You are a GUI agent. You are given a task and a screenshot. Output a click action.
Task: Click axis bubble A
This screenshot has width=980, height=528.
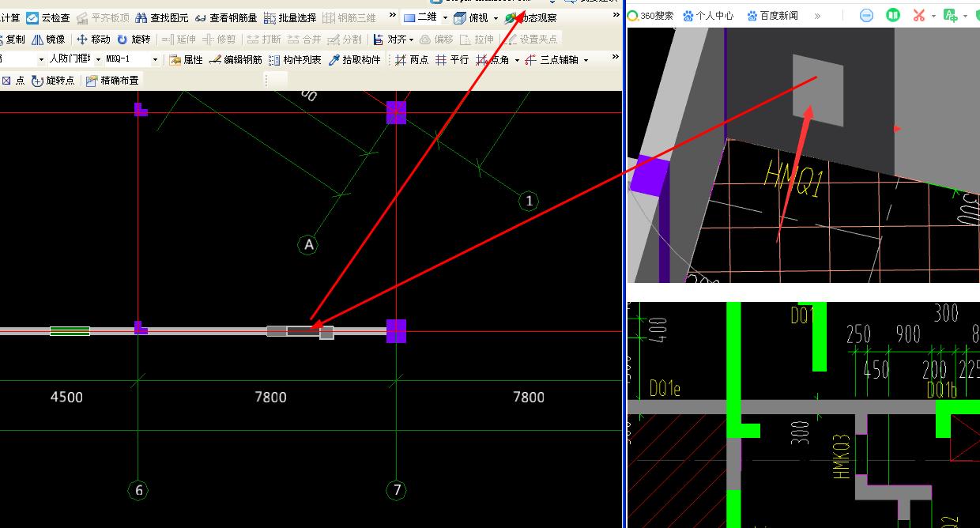(x=309, y=245)
